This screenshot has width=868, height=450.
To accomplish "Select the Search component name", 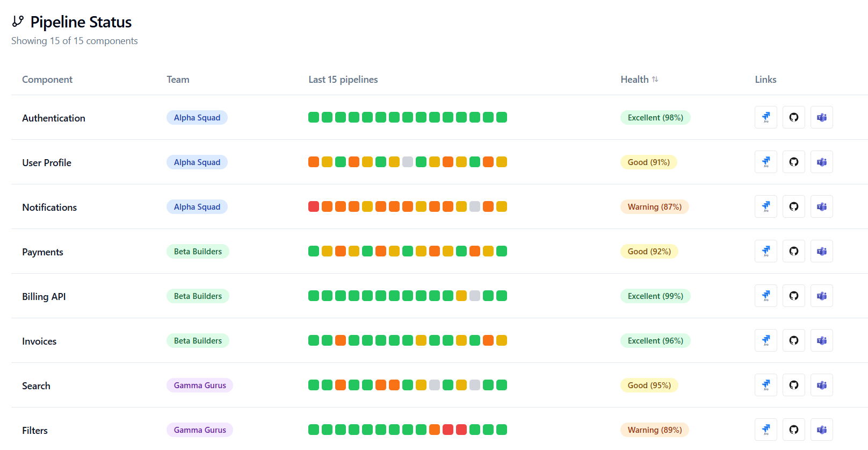I will point(36,385).
